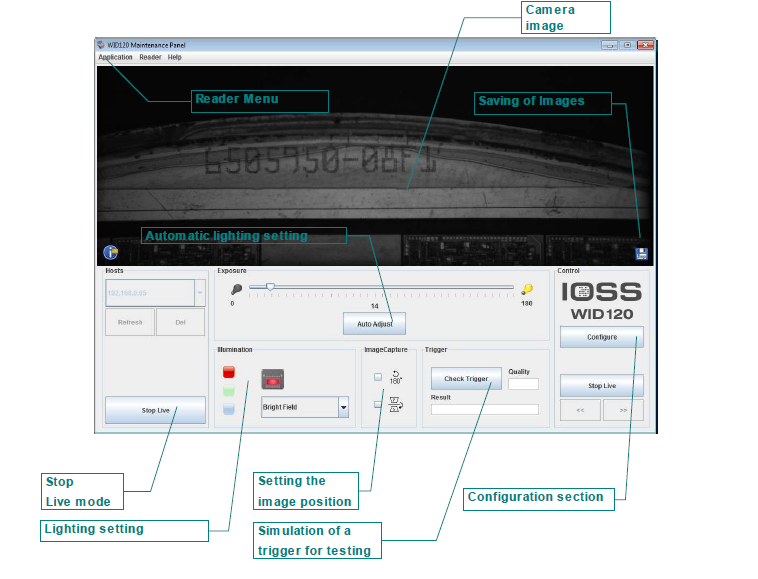Enable the 180° image rotation checkbox
758x579 pixels.
click(x=378, y=376)
